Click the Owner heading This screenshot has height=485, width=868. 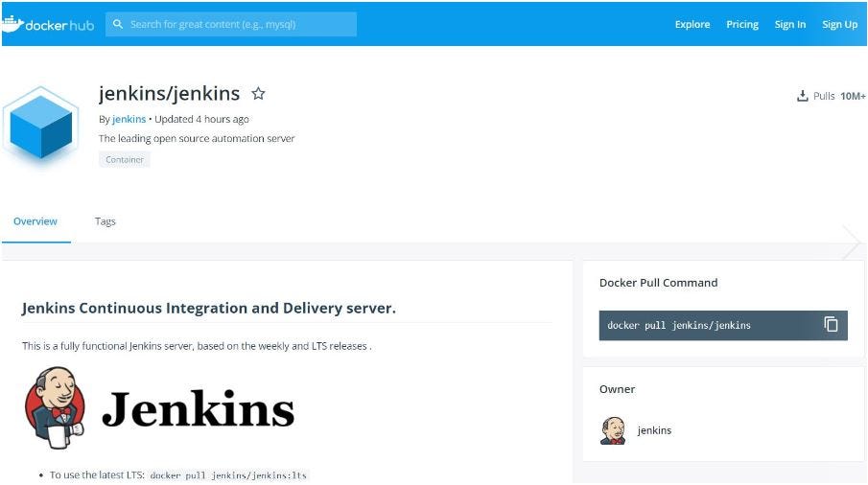pos(617,389)
